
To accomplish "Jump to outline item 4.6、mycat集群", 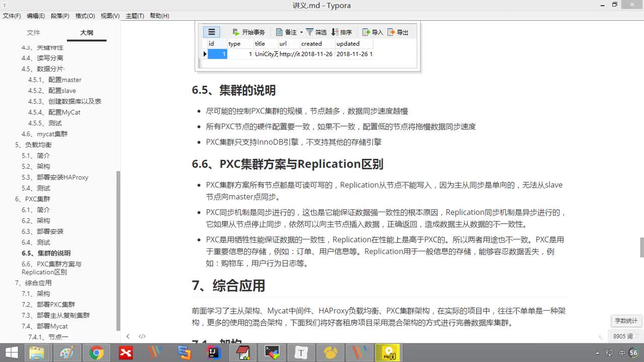I will (x=44, y=134).
